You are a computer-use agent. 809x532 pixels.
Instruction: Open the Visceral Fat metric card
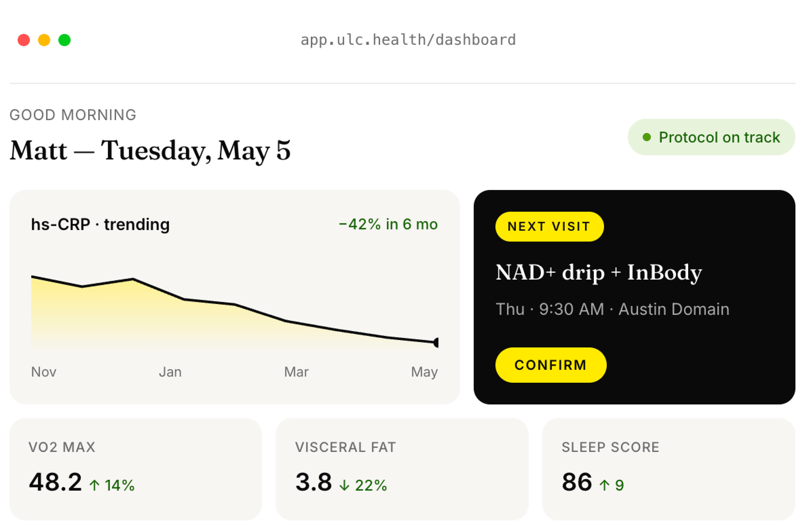tap(402, 469)
